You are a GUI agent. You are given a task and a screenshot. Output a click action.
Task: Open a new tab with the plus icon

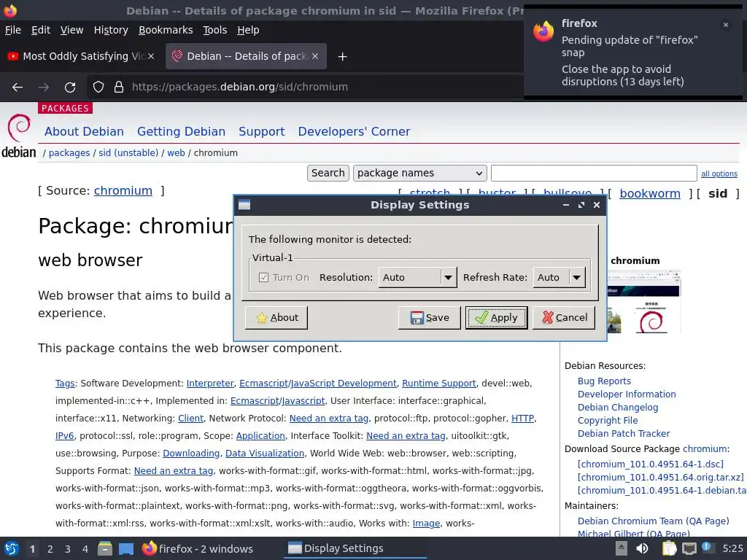342,57
